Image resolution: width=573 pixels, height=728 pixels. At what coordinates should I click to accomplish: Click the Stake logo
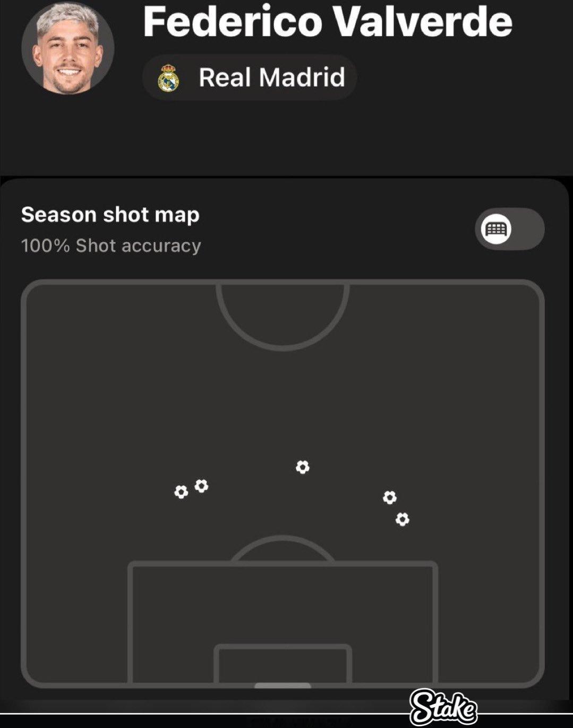point(443,707)
